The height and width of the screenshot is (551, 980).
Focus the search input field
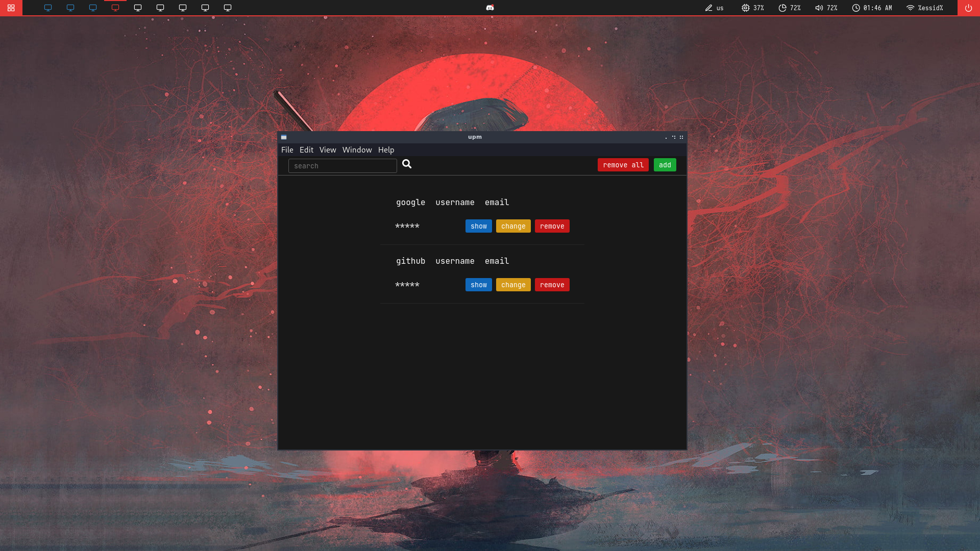(x=342, y=166)
